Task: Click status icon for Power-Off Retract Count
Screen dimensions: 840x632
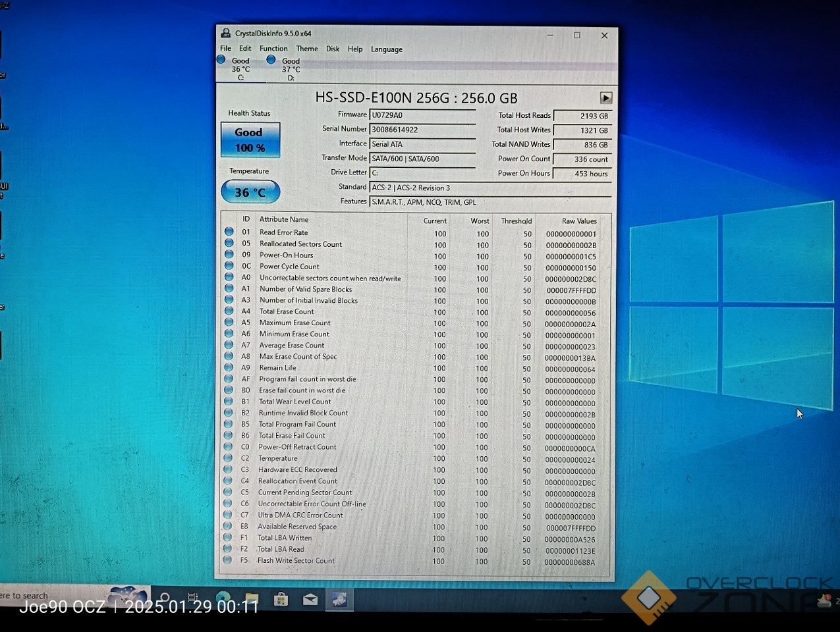Action: coord(228,446)
